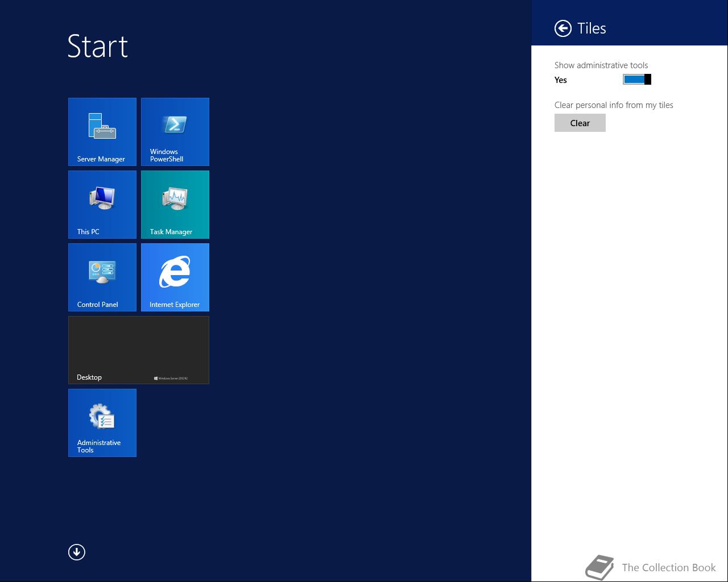This screenshot has width=728, height=582.
Task: Click the Clear personal info from my tiles label
Action: click(614, 105)
